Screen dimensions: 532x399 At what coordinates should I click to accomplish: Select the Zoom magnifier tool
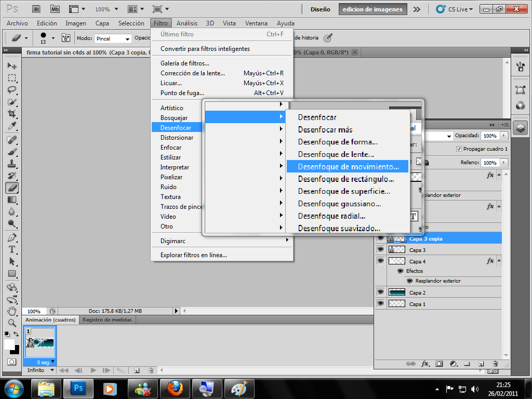[12, 323]
